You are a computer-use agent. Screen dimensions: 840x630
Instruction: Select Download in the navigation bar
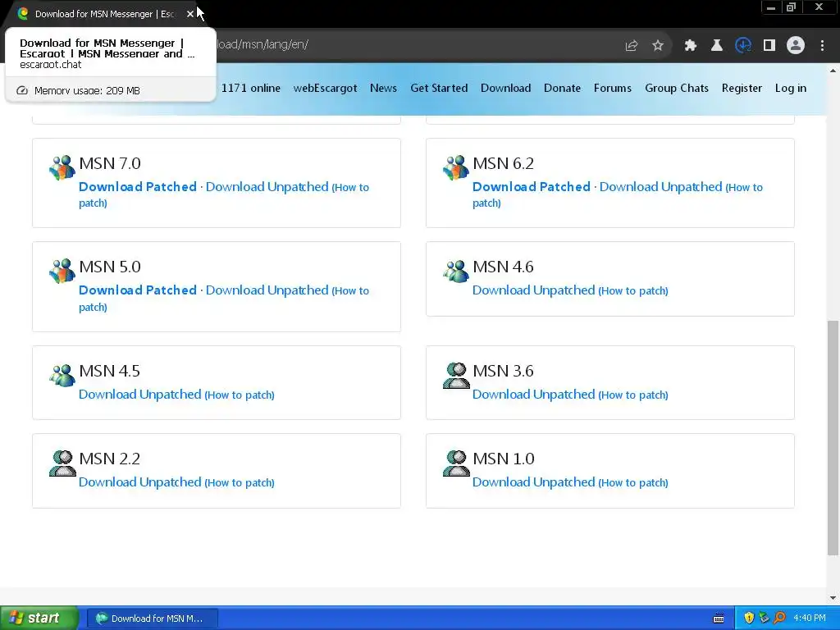click(x=505, y=88)
